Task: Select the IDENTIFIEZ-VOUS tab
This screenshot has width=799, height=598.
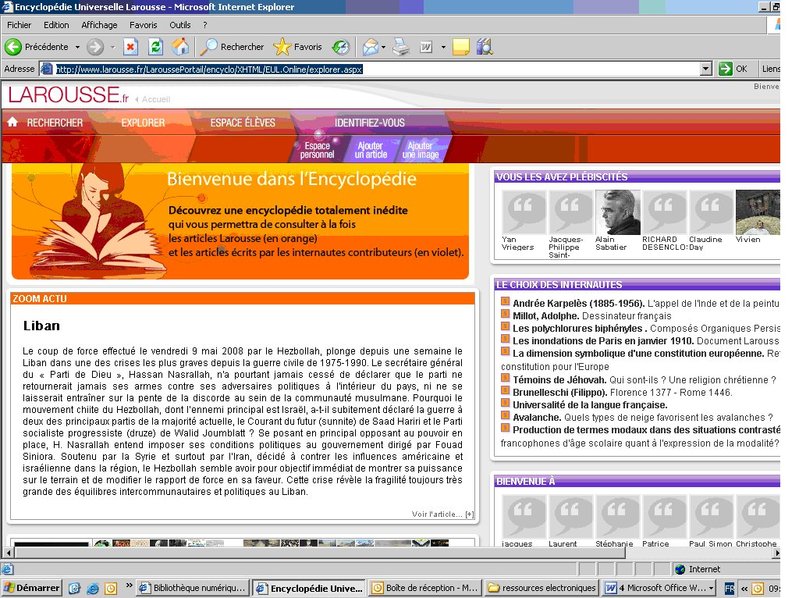Action: point(369,123)
